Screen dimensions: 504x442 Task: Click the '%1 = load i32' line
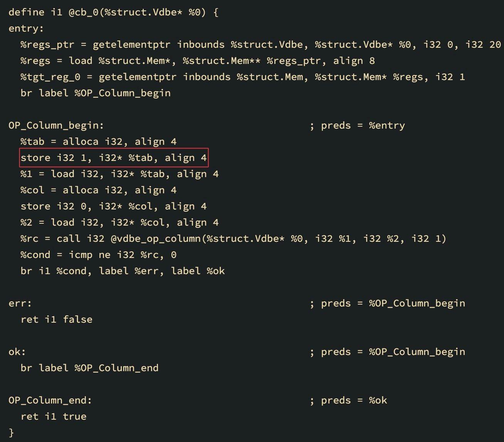tap(119, 174)
